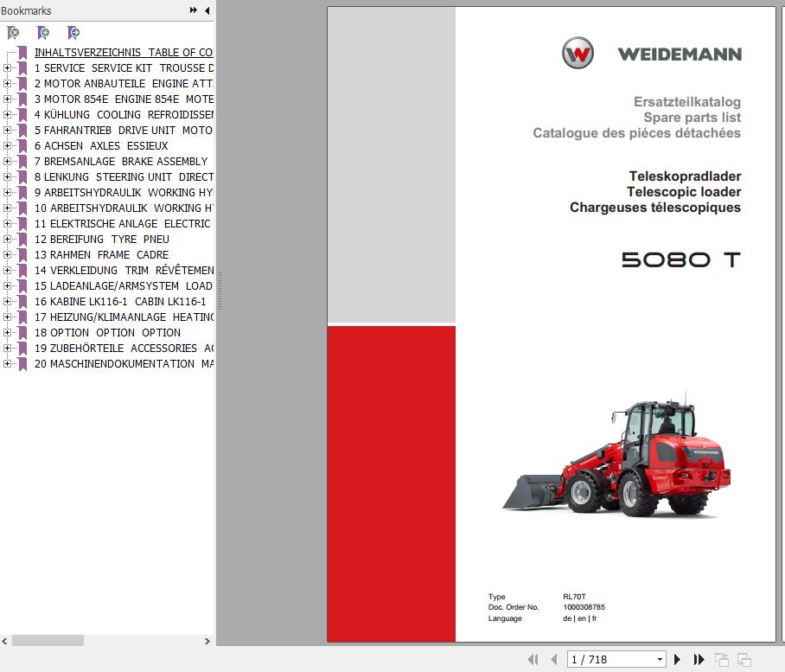The height and width of the screenshot is (672, 785).
Task: Open the page number dropdown arrow
Action: [660, 660]
